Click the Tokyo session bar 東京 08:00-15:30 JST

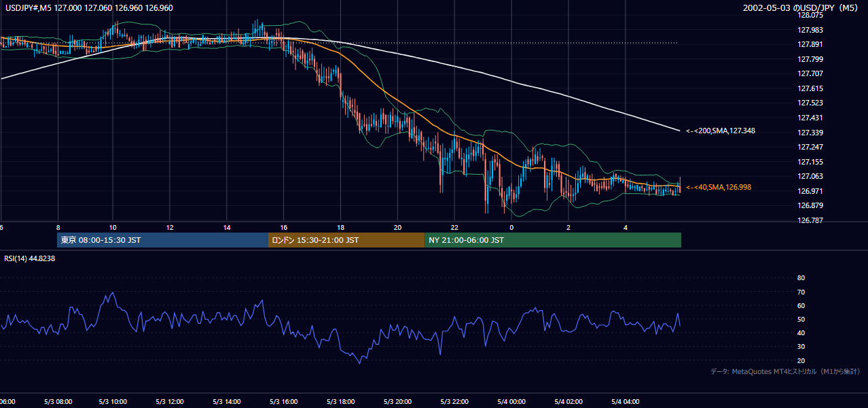[x=163, y=240]
